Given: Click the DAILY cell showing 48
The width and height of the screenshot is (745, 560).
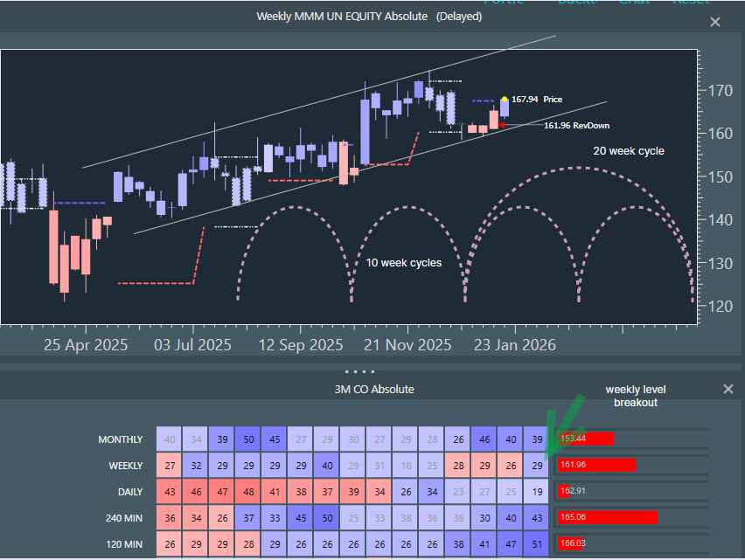Looking at the screenshot, I should 248,492.
